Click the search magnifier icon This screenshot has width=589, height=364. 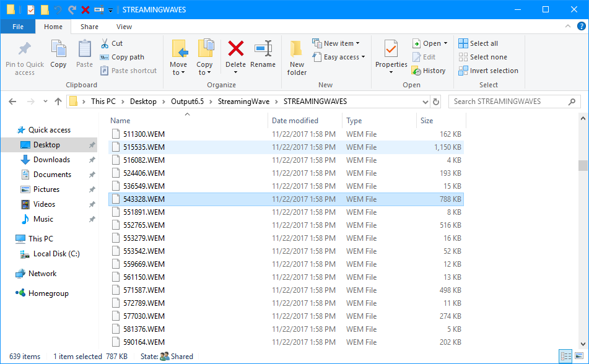(x=572, y=102)
